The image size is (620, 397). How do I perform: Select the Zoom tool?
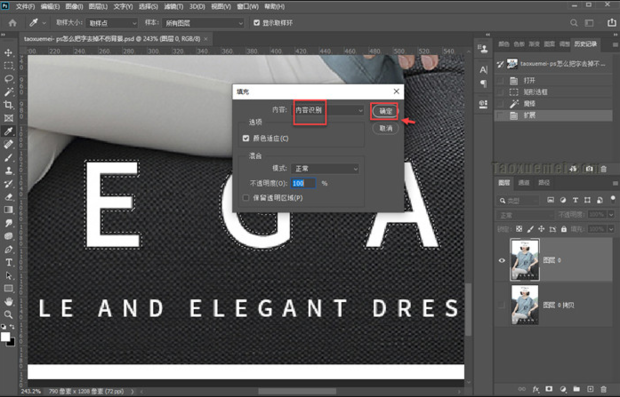[x=8, y=314]
